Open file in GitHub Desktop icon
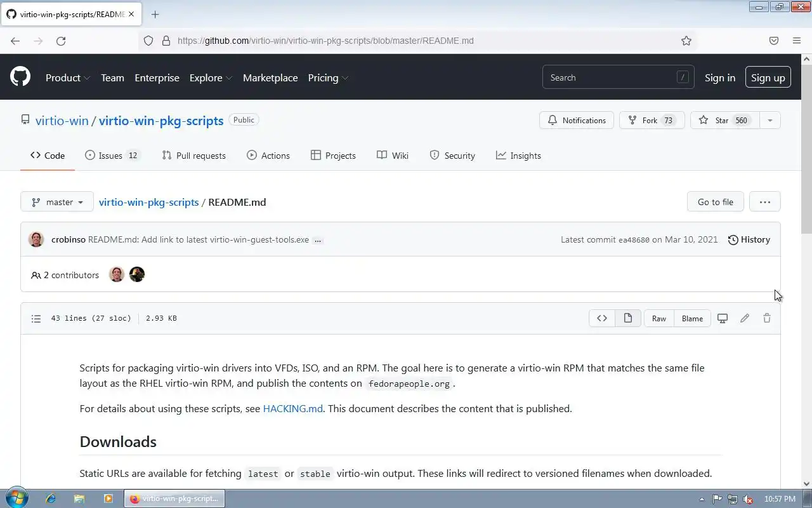This screenshot has width=812, height=508. [x=723, y=318]
